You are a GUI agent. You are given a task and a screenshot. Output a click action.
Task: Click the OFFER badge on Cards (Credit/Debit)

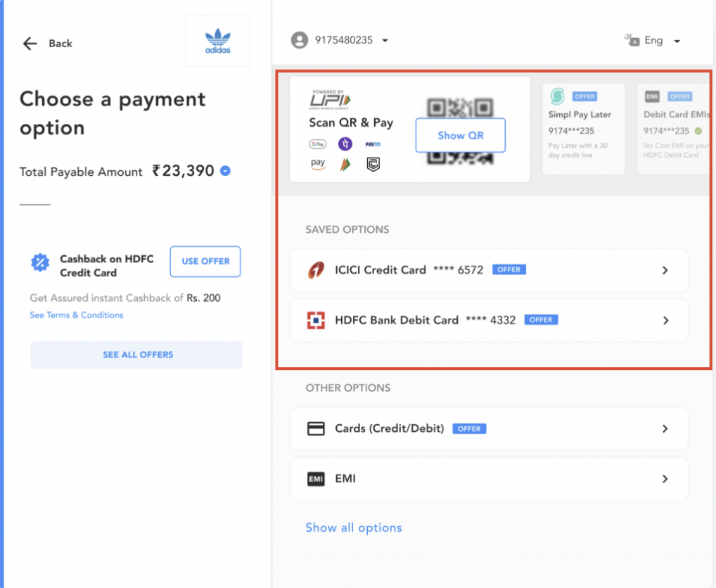(x=469, y=428)
